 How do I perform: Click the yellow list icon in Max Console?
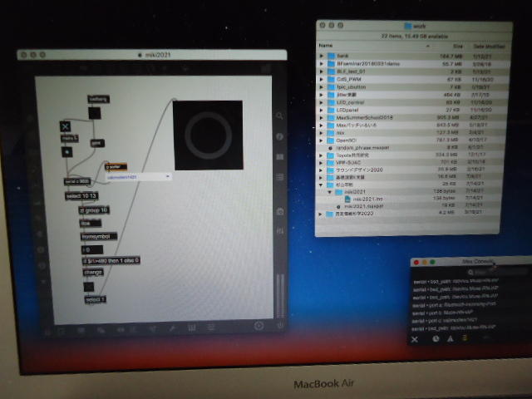coord(465,338)
